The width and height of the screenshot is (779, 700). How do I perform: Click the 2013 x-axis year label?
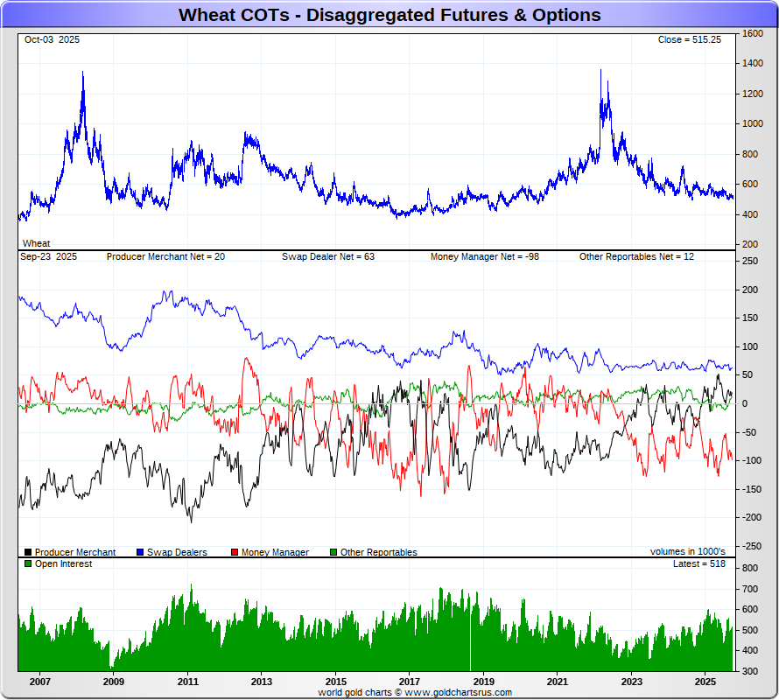click(x=262, y=682)
